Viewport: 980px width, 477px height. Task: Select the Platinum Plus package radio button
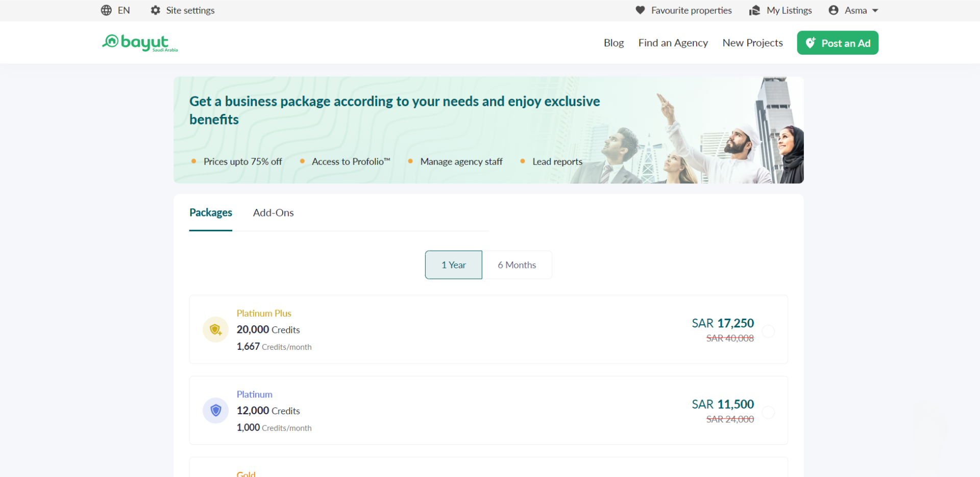[768, 331]
